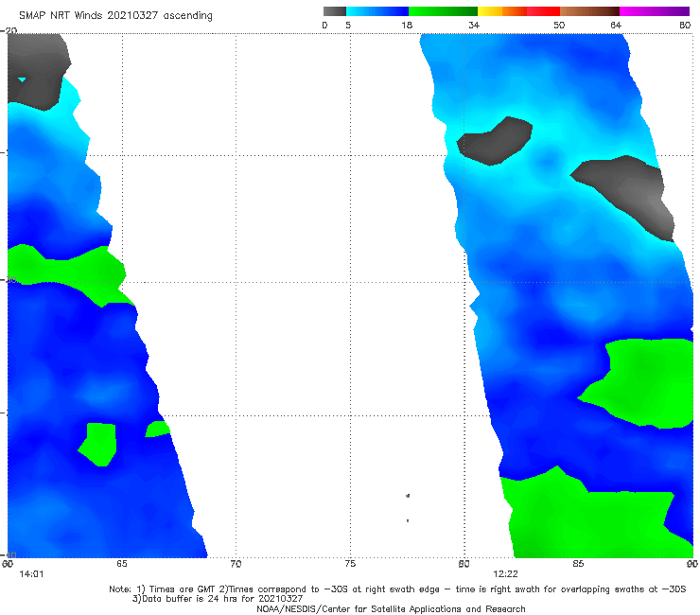Screen dimensions: 700x615
Task: Click the swath time label '14:01'
Action: 31,574
